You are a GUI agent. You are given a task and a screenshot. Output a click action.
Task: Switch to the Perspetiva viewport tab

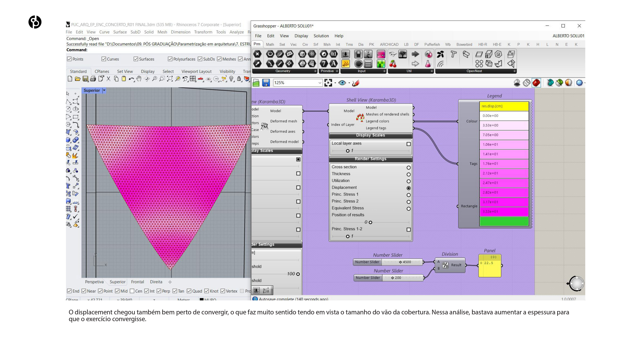[x=94, y=282]
